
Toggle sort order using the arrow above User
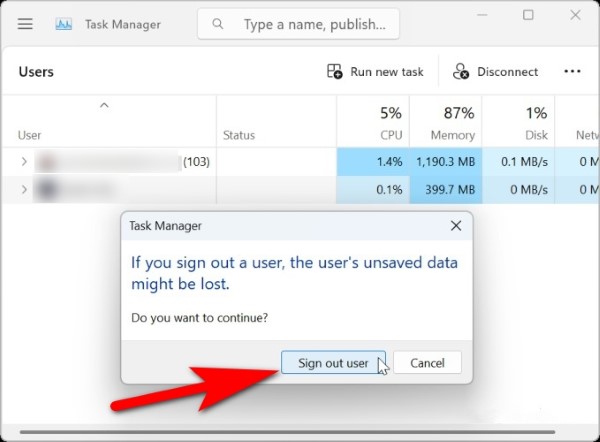click(x=104, y=106)
